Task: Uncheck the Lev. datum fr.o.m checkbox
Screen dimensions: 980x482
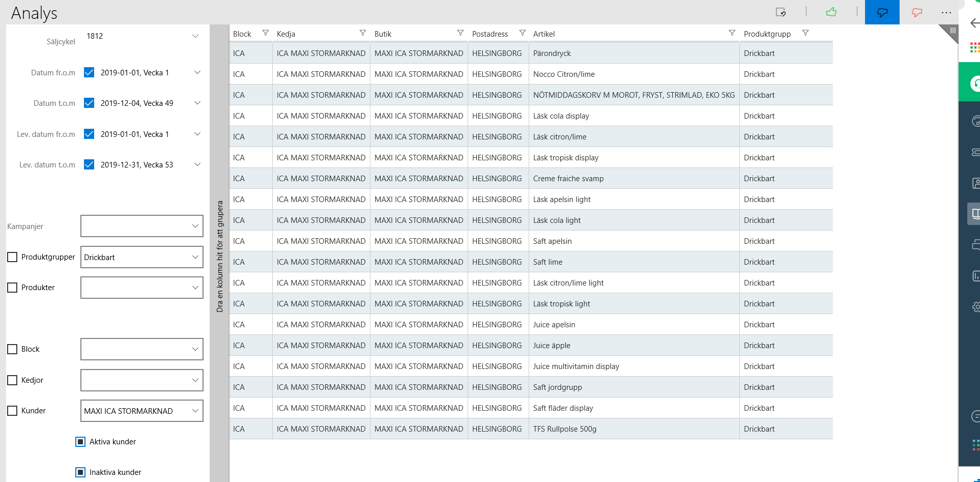Action: pos(89,134)
